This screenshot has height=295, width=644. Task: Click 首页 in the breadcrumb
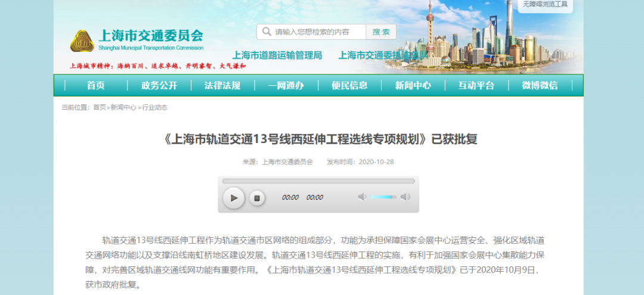click(100, 107)
